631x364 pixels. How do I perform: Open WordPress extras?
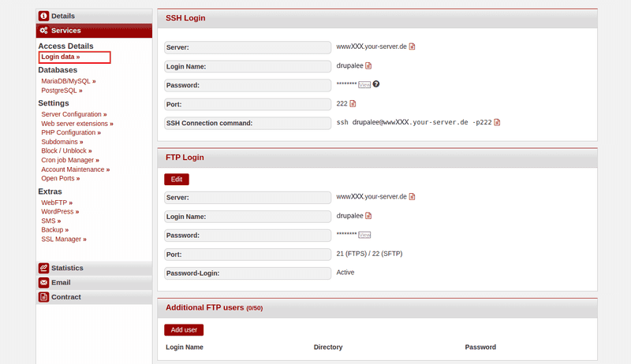tap(60, 212)
